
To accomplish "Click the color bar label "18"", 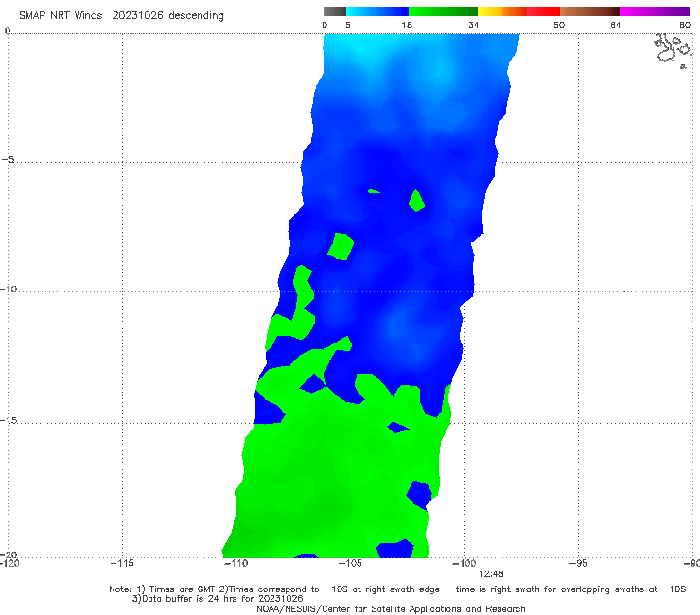I will click(407, 26).
